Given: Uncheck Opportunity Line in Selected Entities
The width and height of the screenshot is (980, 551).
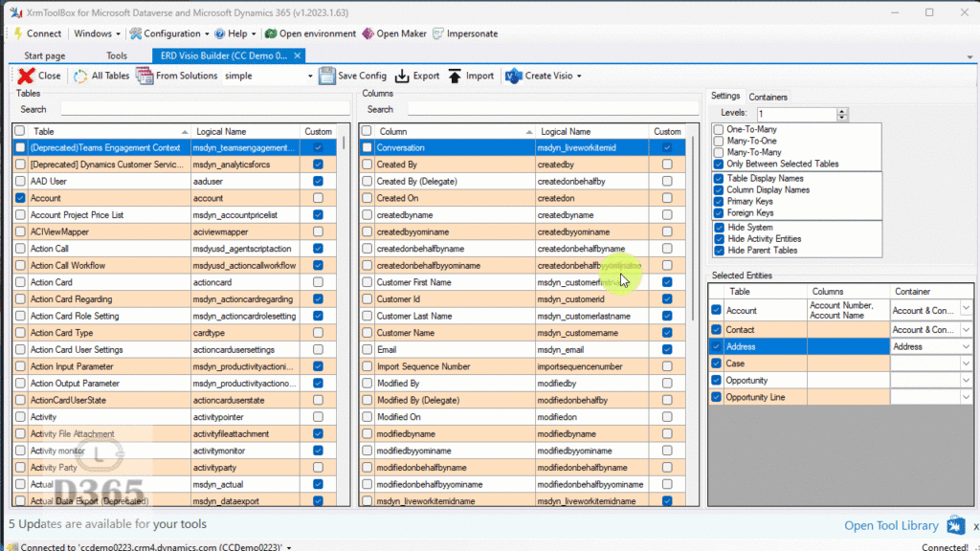Looking at the screenshot, I should pos(716,397).
